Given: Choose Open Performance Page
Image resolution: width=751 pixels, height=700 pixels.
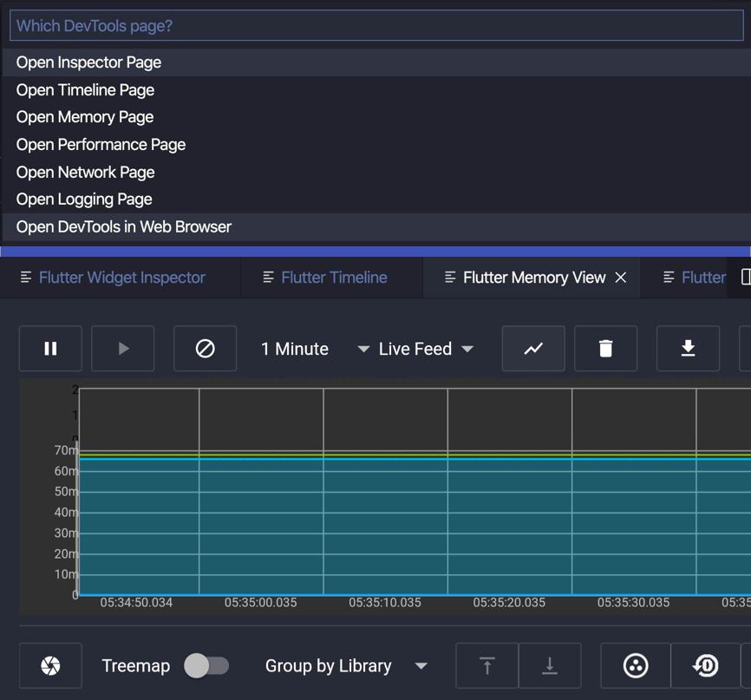Looking at the screenshot, I should (376, 145).
